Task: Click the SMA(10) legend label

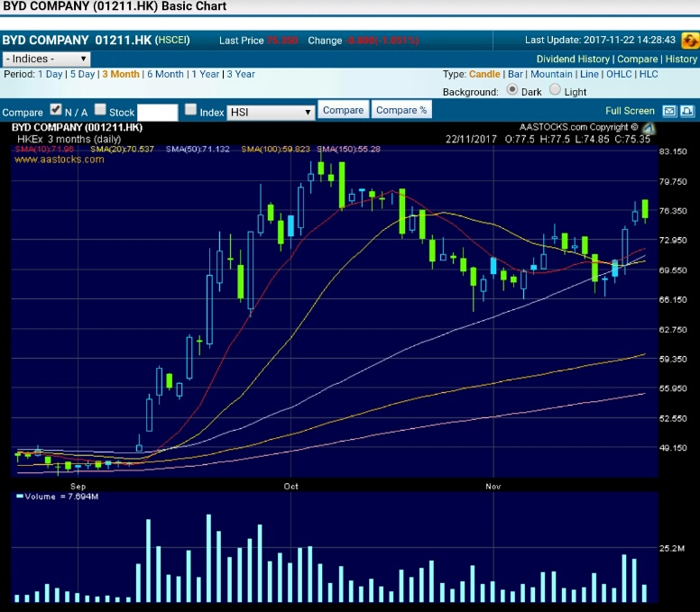Action: 44,149
